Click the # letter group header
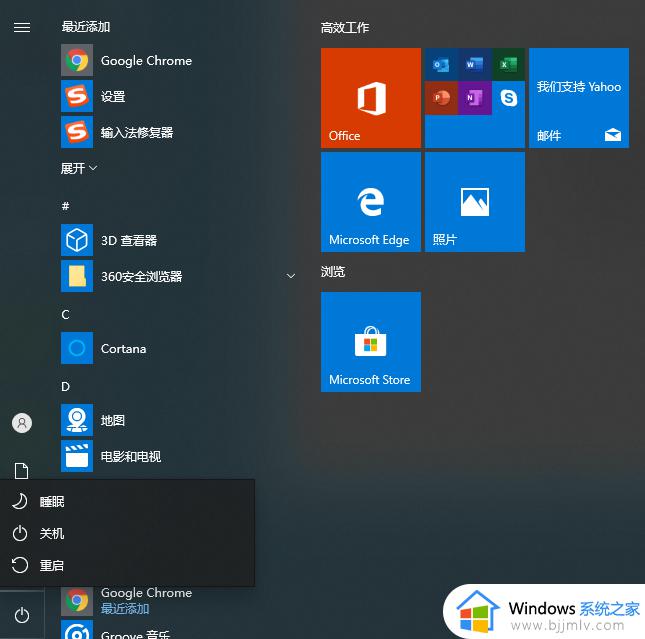 [65, 206]
